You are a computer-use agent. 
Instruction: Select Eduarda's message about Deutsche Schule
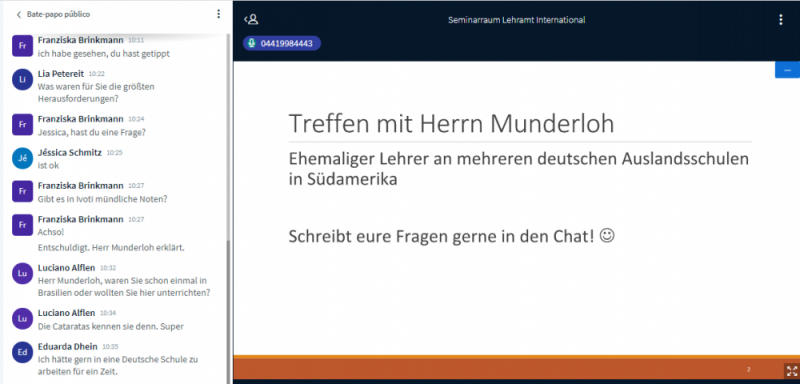point(118,366)
